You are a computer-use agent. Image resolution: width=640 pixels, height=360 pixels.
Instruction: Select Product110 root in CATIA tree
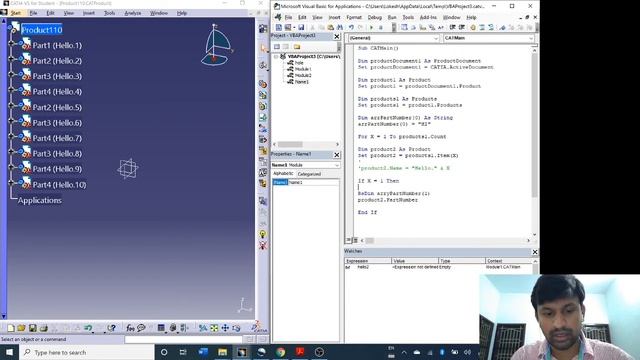click(42, 30)
